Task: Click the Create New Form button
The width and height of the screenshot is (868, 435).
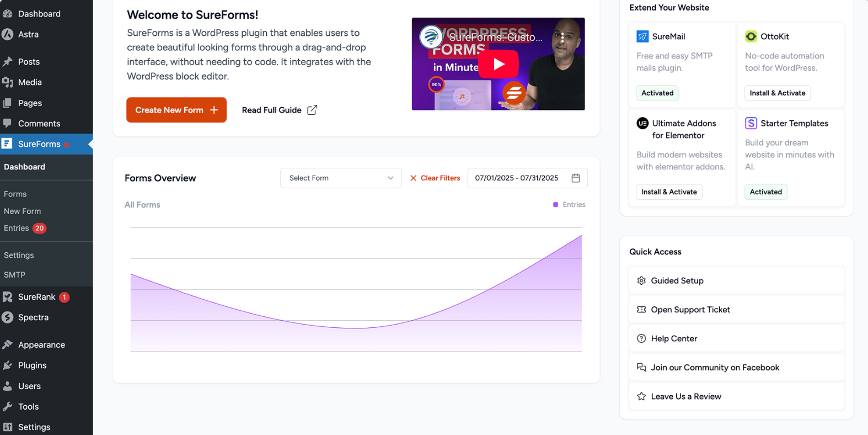Action: click(176, 110)
